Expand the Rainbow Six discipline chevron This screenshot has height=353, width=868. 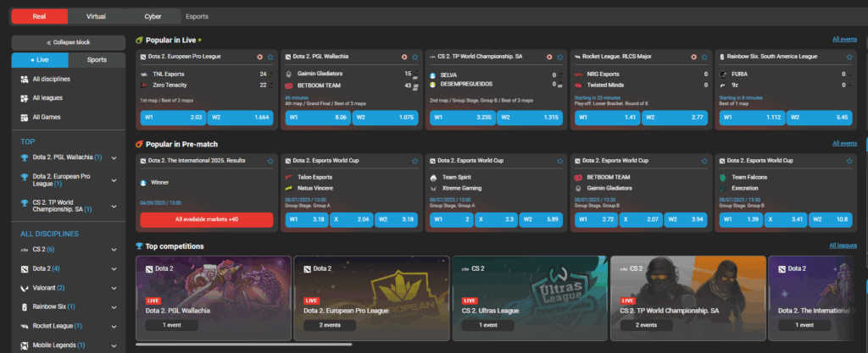coord(114,307)
